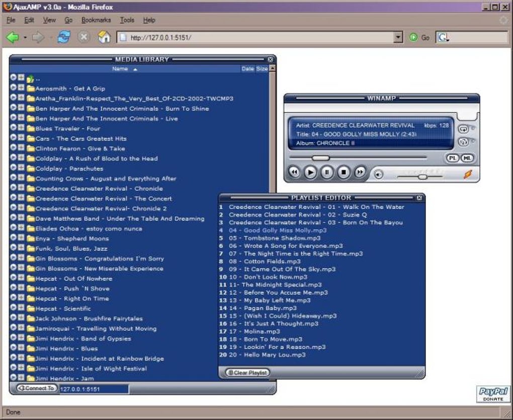Click the Winamp play button

tap(310, 173)
